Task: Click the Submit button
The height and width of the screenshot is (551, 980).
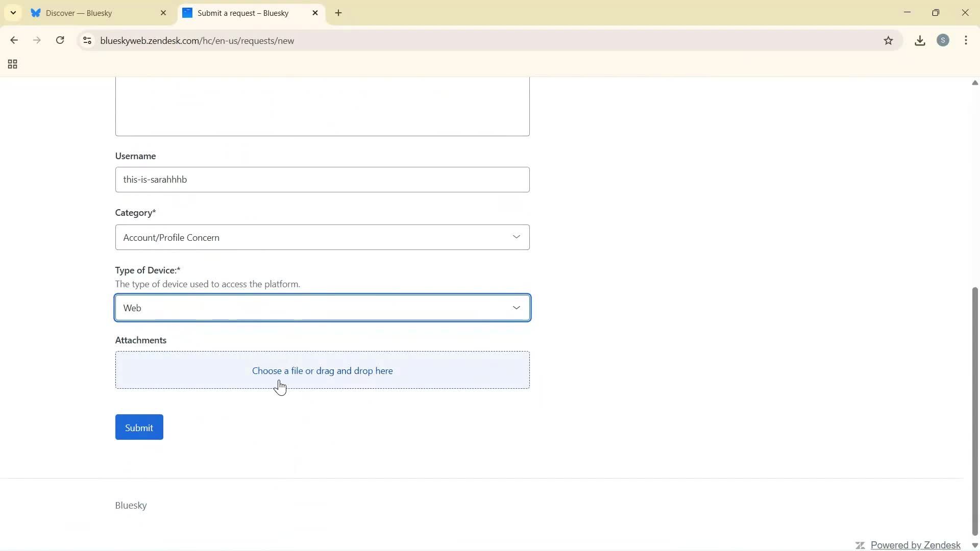Action: click(x=139, y=427)
